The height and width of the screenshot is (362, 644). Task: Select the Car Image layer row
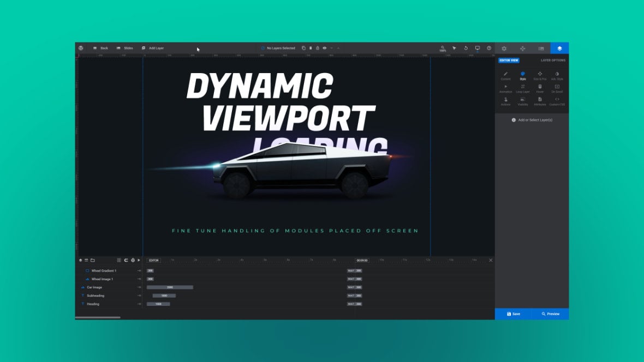109,287
